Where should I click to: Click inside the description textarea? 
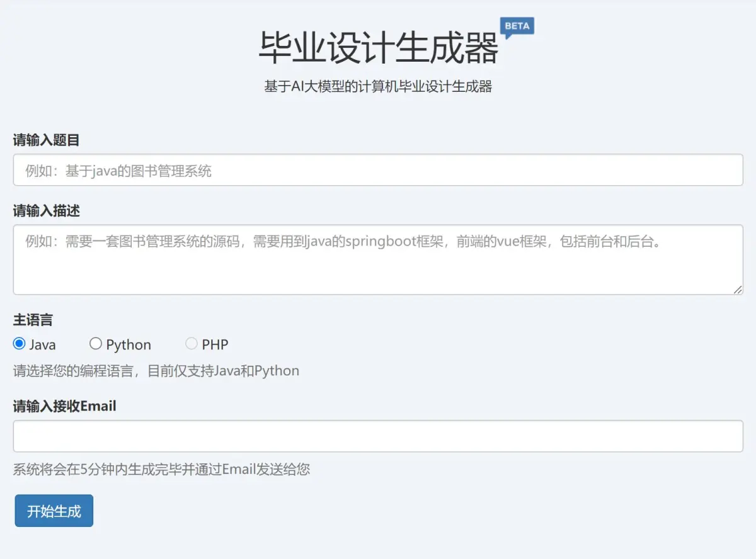pos(378,258)
